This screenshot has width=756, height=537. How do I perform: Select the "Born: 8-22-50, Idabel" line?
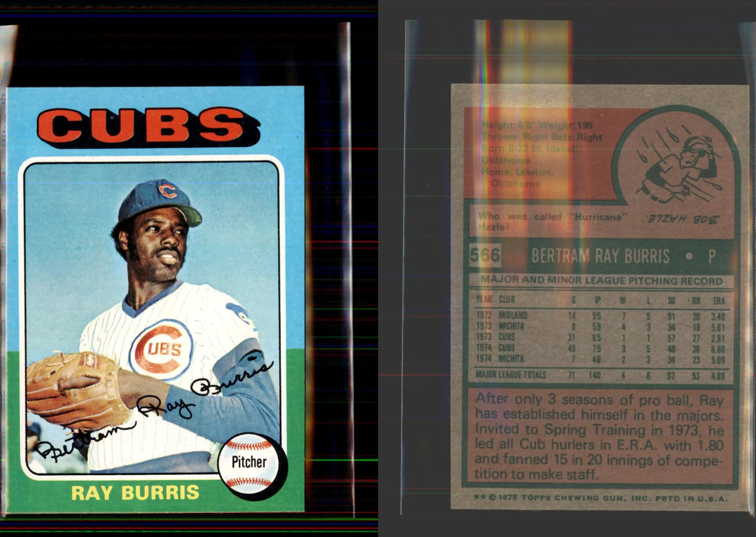[x=529, y=149]
